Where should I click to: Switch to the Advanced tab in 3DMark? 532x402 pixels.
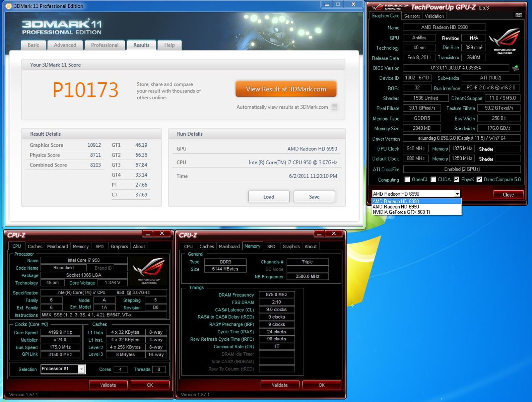[65, 45]
